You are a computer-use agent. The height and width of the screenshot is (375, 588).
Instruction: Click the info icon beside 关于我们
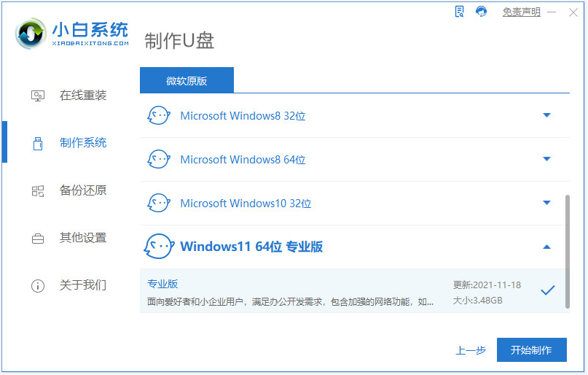[38, 286]
